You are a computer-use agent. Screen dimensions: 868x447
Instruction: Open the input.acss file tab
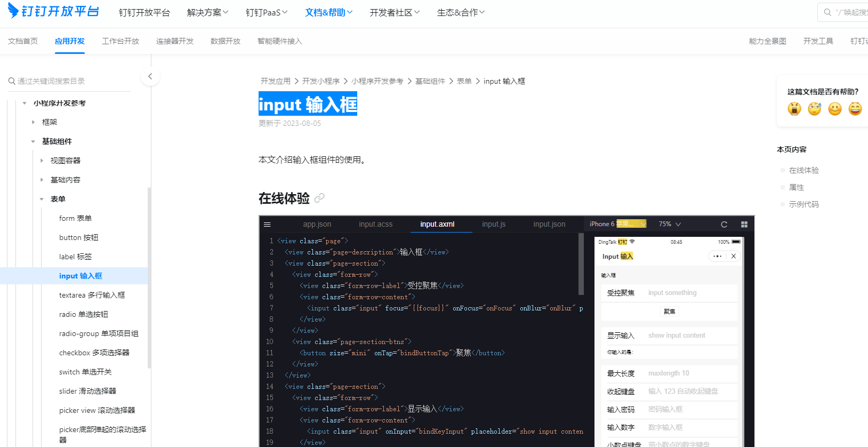[376, 224]
